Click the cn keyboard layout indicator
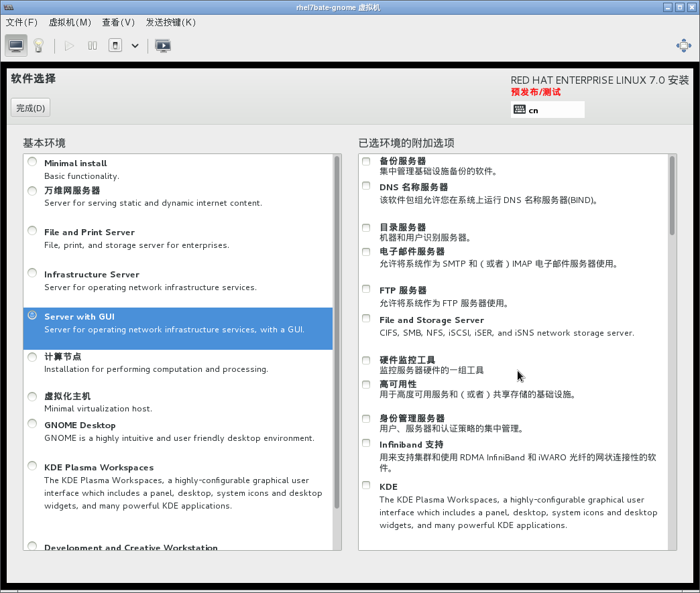The height and width of the screenshot is (593, 700). [x=548, y=110]
